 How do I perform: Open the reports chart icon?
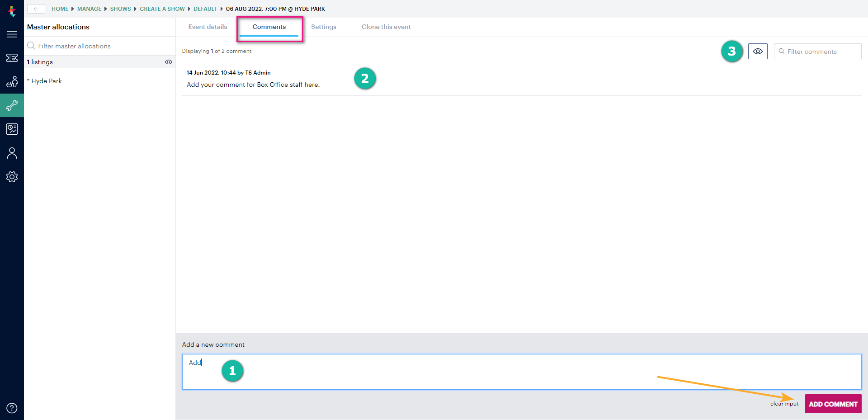click(x=12, y=129)
